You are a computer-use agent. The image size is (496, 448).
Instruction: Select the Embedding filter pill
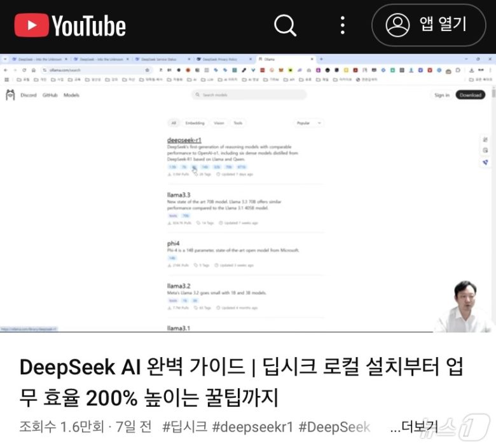pos(195,123)
